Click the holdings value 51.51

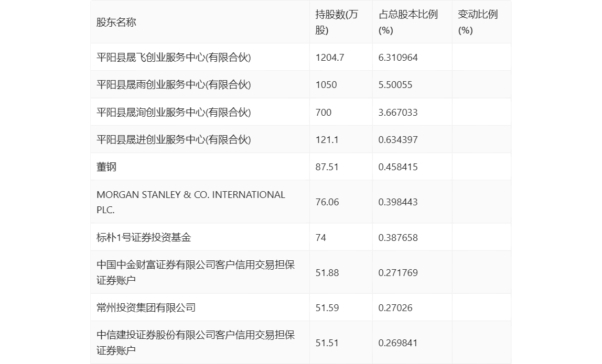point(327,343)
